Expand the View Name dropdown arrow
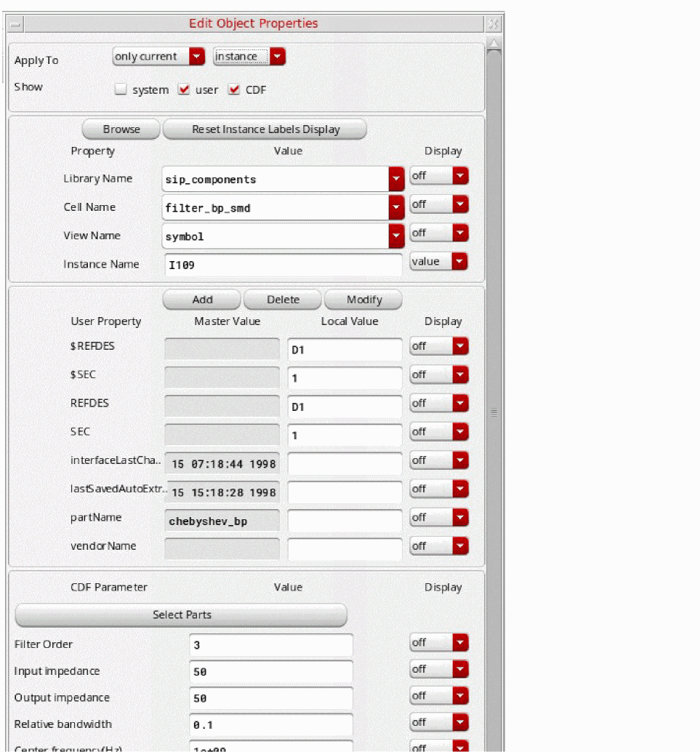The width and height of the screenshot is (700, 752). tap(395, 236)
